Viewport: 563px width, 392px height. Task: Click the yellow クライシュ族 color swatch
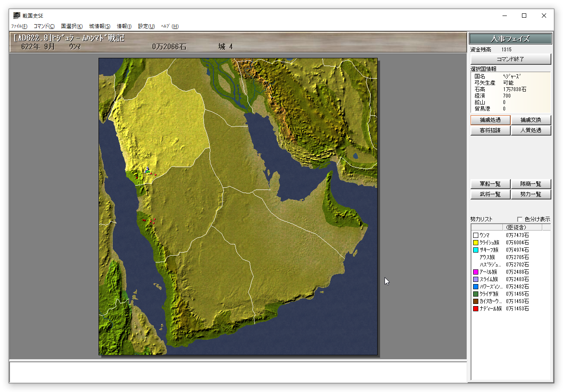click(x=476, y=243)
